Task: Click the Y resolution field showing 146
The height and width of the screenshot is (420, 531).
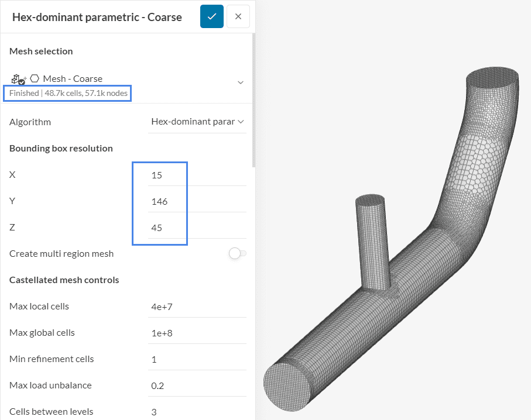Action: [x=197, y=201]
